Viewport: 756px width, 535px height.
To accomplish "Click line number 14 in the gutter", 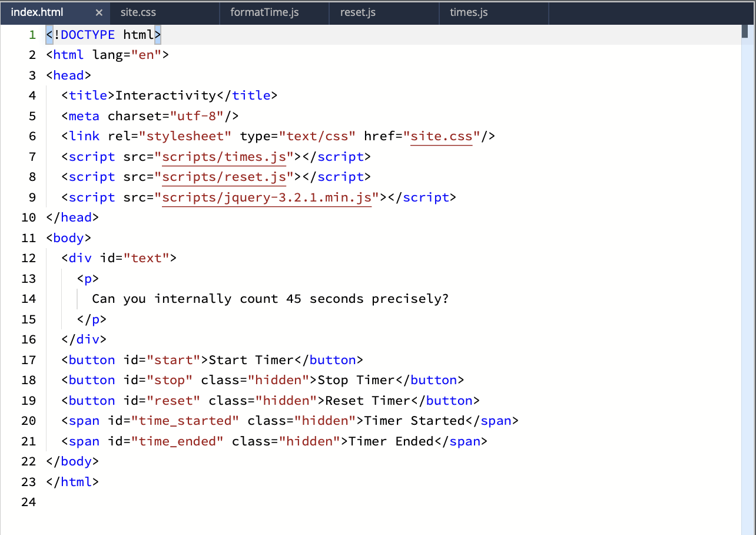I will [28, 299].
